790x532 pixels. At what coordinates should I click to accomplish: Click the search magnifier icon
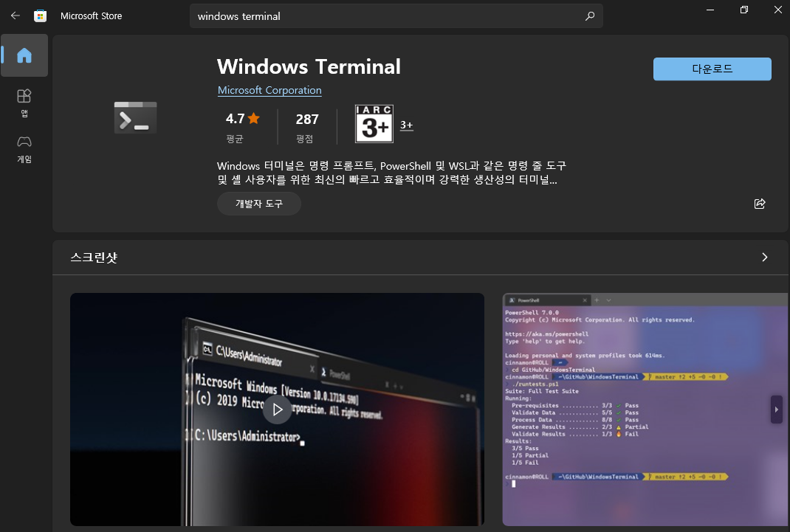pyautogui.click(x=589, y=16)
